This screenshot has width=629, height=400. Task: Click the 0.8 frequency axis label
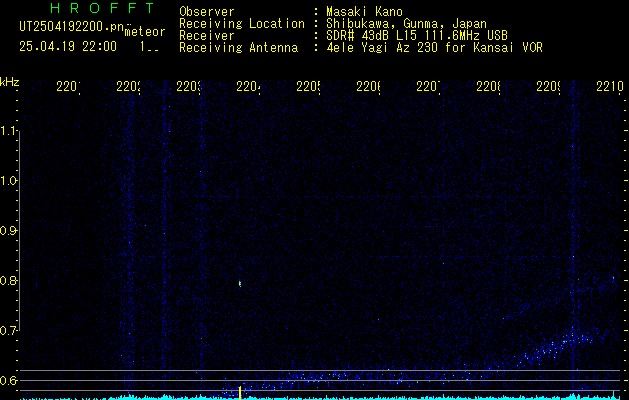(8, 280)
